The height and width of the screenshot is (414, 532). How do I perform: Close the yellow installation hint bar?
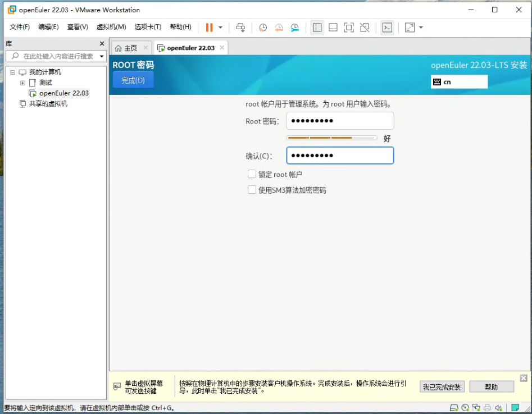pyautogui.click(x=524, y=378)
